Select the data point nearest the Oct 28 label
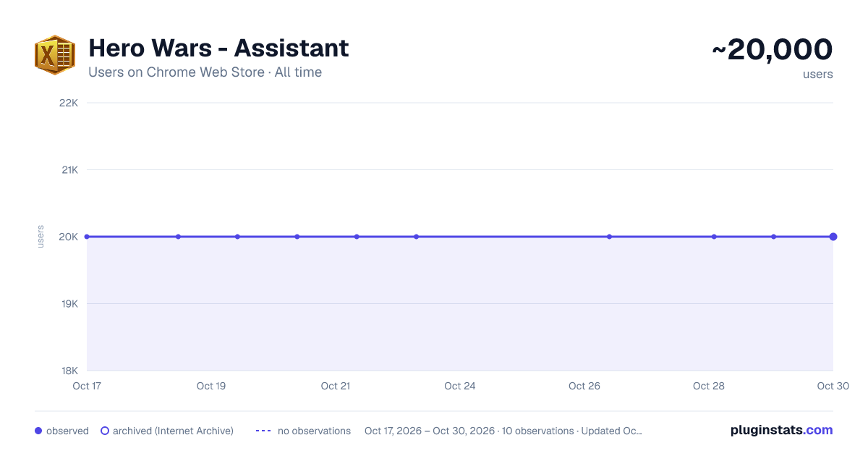The width and height of the screenshot is (868, 456). pyautogui.click(x=714, y=237)
